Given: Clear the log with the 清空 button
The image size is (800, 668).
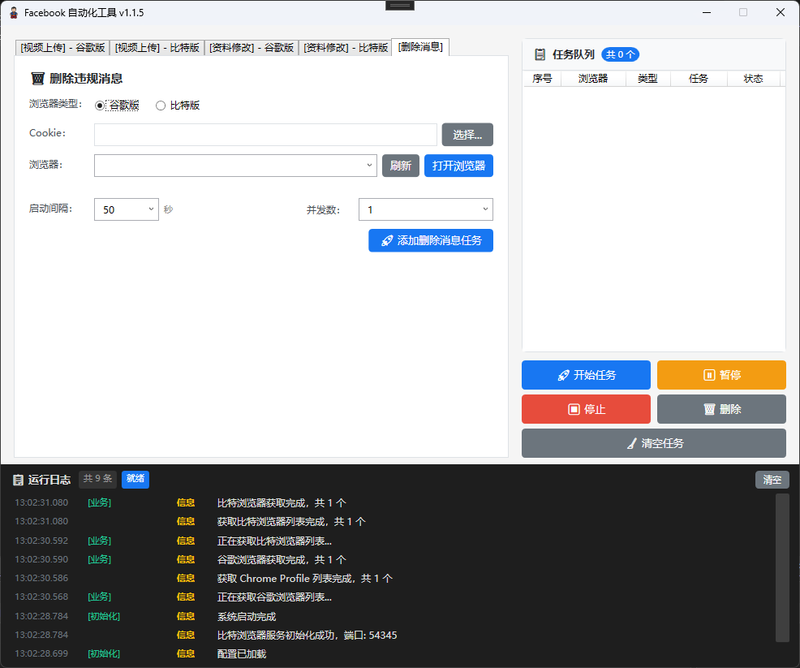Looking at the screenshot, I should click(x=772, y=480).
